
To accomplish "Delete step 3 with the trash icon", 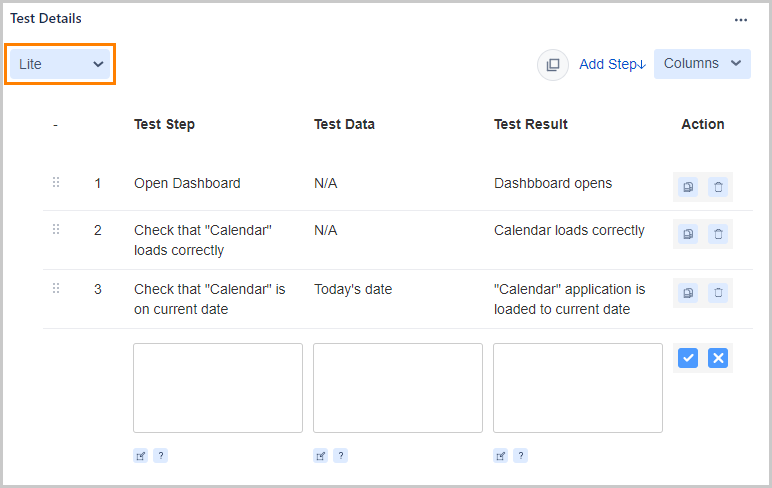I will (x=718, y=293).
